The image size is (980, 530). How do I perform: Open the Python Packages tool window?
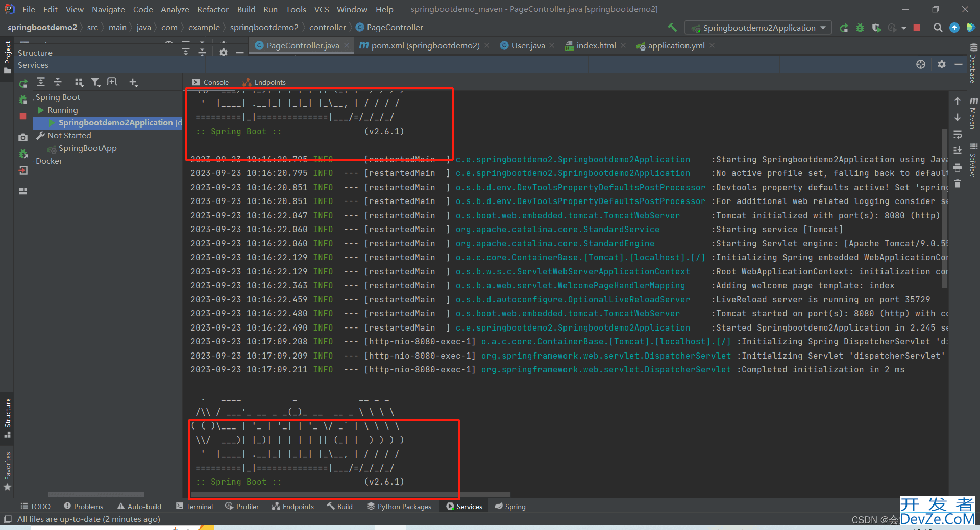pos(399,507)
